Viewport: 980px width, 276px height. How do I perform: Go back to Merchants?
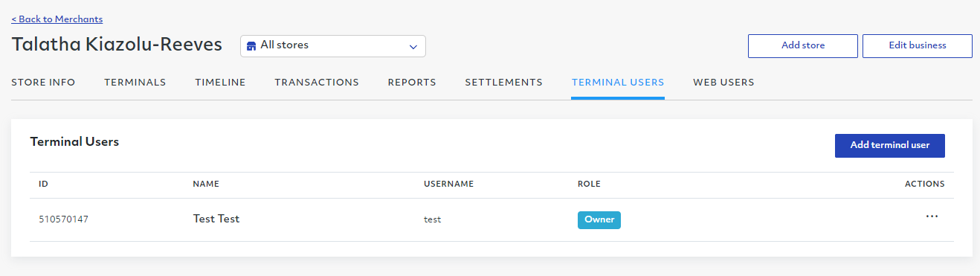tap(57, 19)
